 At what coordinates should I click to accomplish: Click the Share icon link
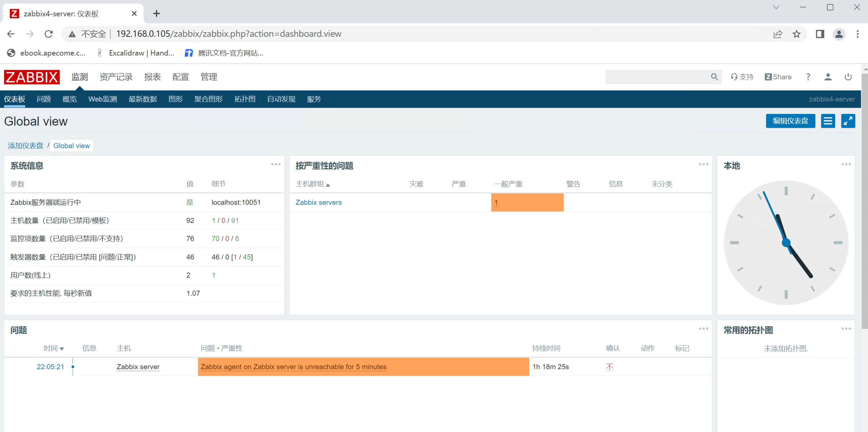click(x=778, y=77)
